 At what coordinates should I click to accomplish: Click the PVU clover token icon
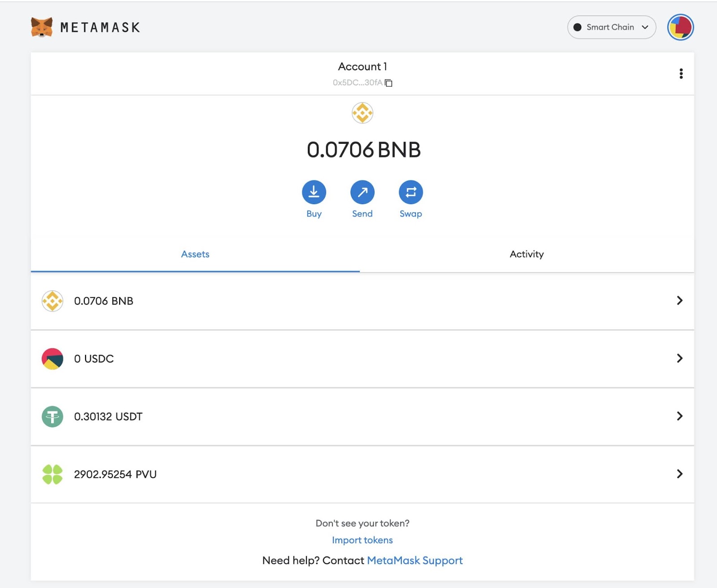click(x=52, y=474)
